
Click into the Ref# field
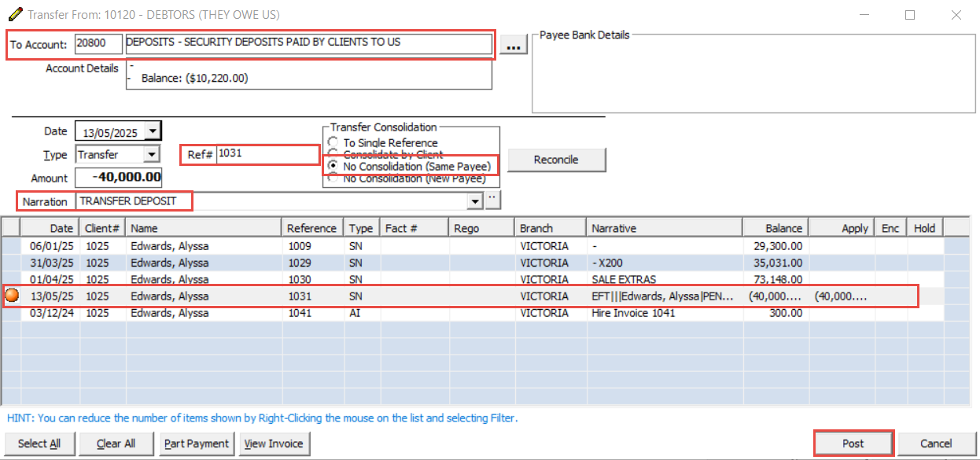pyautogui.click(x=266, y=154)
